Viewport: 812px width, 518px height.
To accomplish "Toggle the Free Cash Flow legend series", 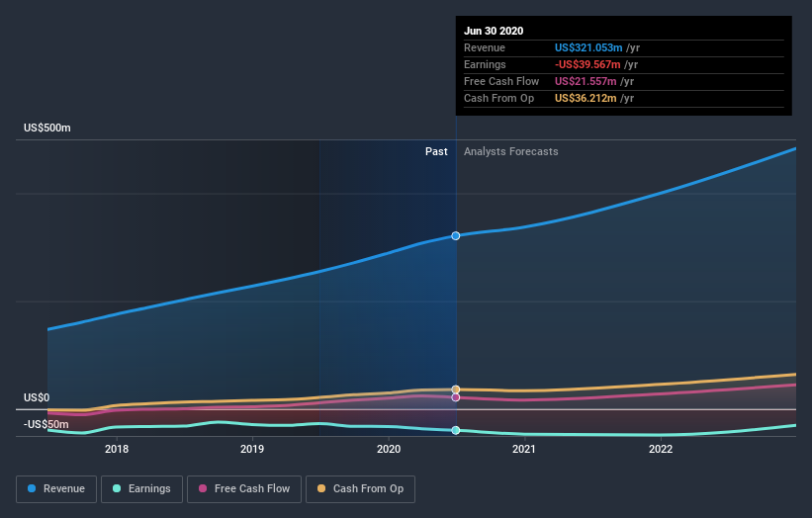I will [x=244, y=489].
